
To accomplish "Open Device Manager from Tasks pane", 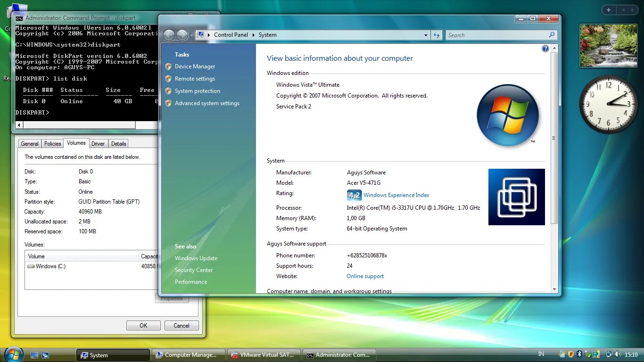I will pyautogui.click(x=195, y=66).
